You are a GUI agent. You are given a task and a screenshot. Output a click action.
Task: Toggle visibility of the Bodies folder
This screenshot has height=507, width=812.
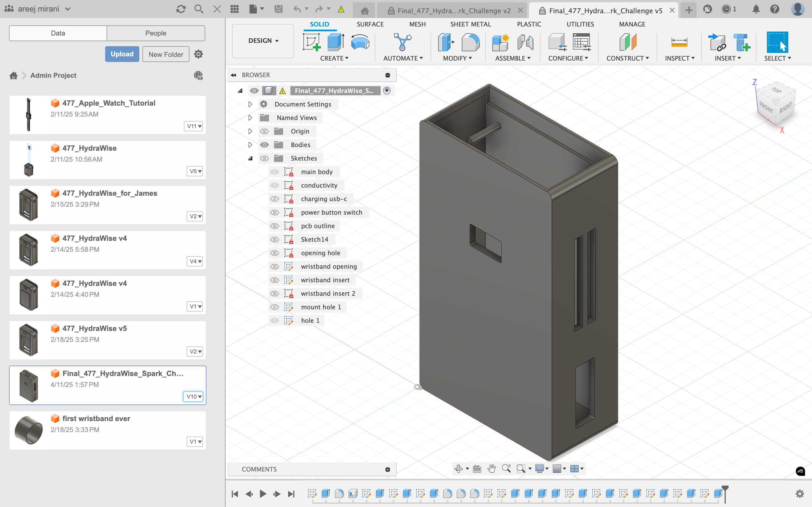coord(264,145)
